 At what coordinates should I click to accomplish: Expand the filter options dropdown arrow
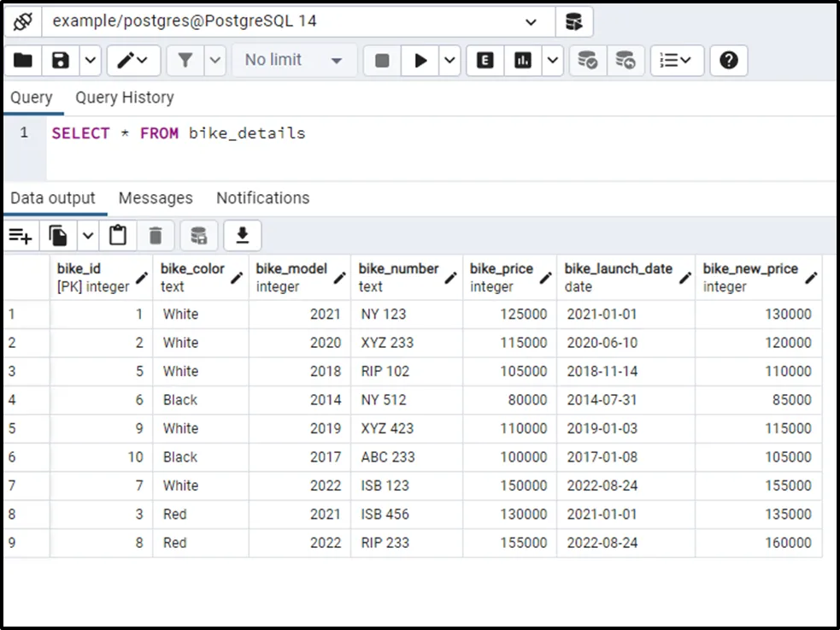(214, 61)
